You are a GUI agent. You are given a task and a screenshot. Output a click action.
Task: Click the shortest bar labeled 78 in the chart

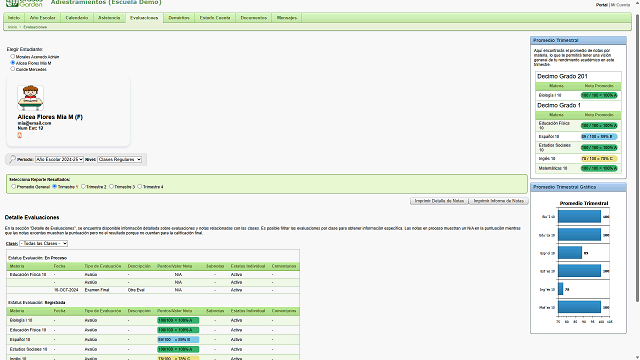pyautogui.click(x=560, y=289)
